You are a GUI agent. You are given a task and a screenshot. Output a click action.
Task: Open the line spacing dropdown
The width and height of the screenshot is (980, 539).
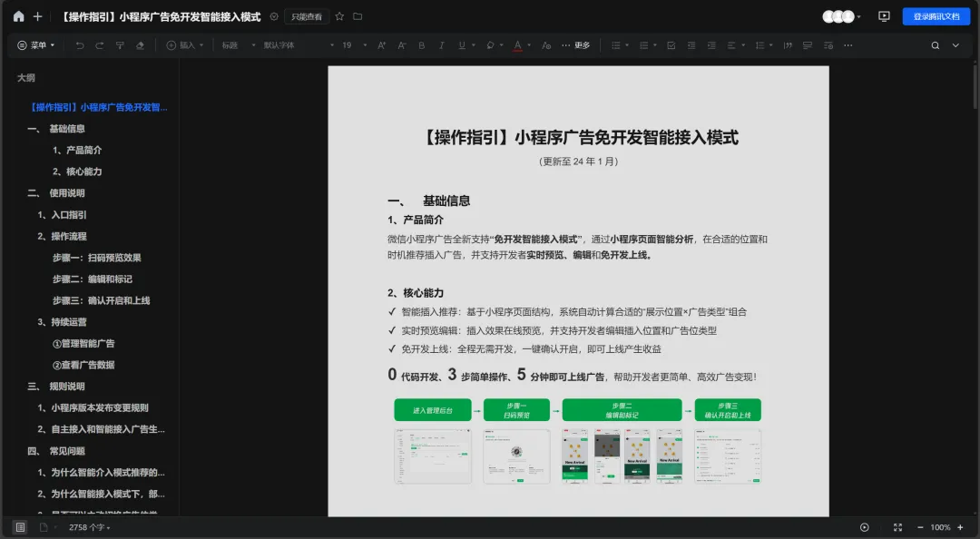tap(764, 45)
